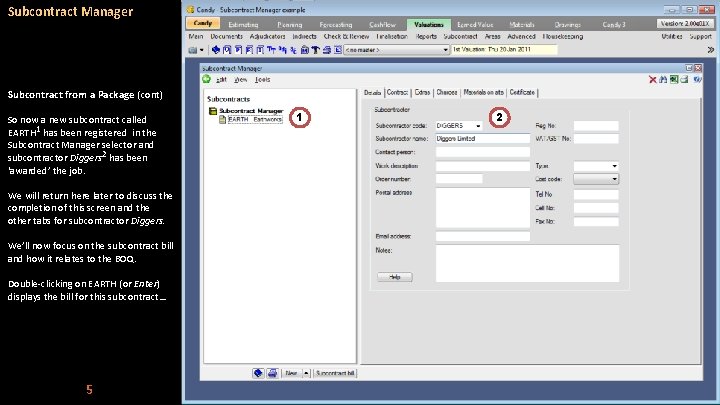Image resolution: width=720 pixels, height=405 pixels.
Task: Expand the New button arrow
Action: click(x=306, y=373)
